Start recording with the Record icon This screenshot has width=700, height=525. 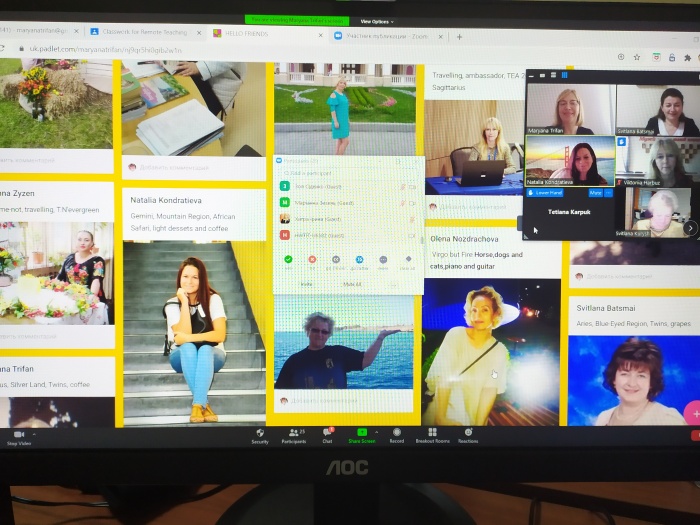[396, 433]
